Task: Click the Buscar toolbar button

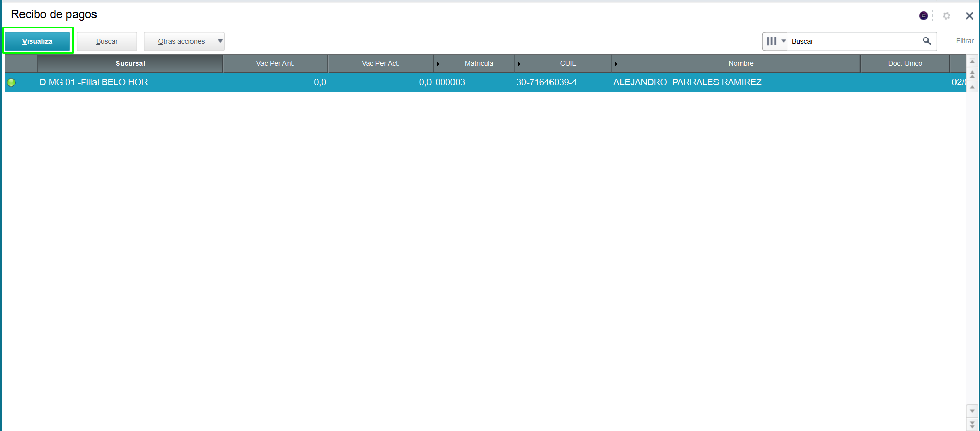Action: (x=107, y=41)
